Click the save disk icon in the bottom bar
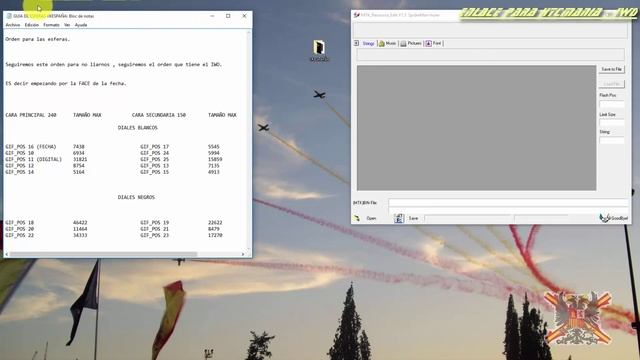640x360 pixels. click(x=399, y=218)
